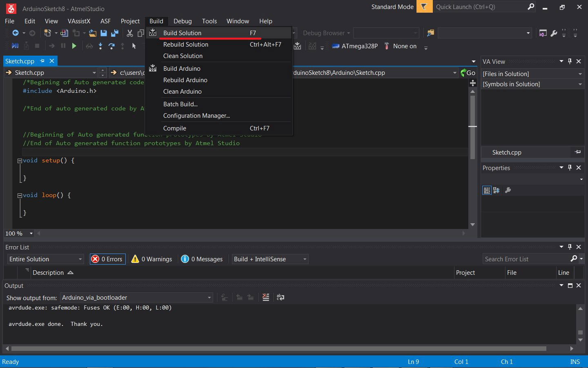
Task: Click the notifications filter flag icon
Action: coord(424,7)
